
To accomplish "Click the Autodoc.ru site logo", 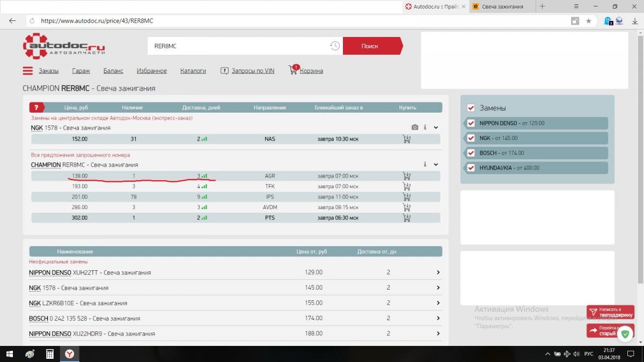I will click(64, 46).
